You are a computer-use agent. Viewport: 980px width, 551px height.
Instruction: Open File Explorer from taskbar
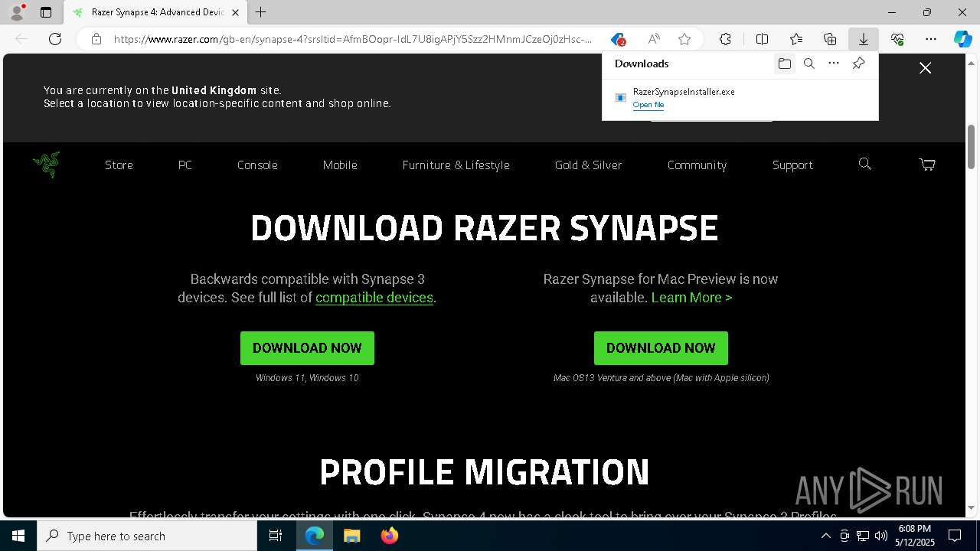[x=351, y=536]
